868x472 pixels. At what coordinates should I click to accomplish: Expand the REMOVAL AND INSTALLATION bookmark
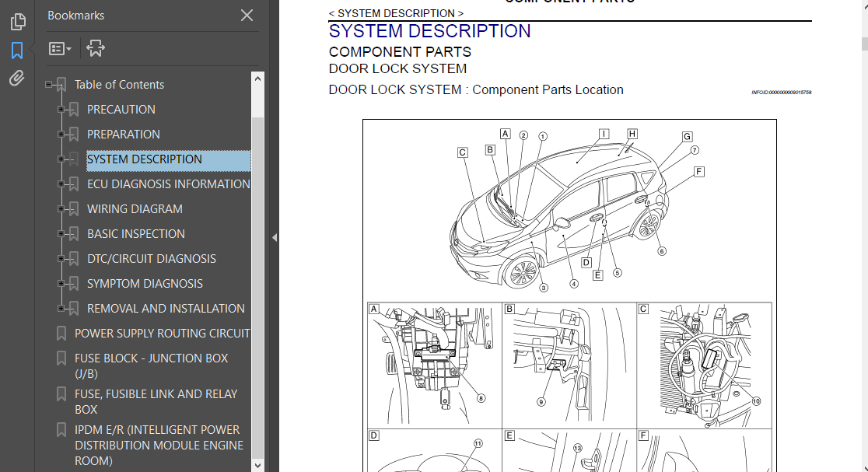pos(61,309)
